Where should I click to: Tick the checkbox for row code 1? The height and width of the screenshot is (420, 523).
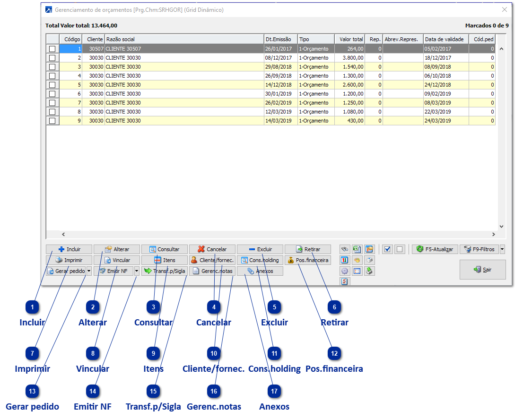click(x=52, y=49)
